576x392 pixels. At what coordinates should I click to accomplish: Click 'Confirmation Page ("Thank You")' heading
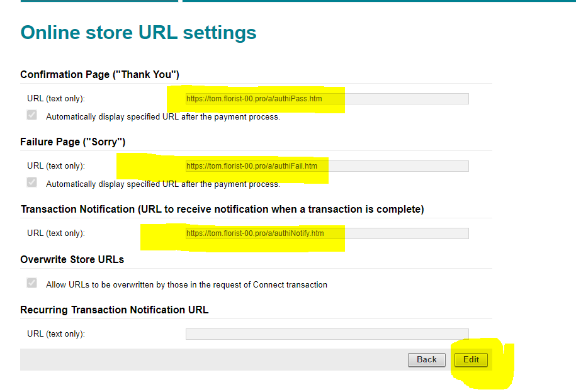coord(99,74)
